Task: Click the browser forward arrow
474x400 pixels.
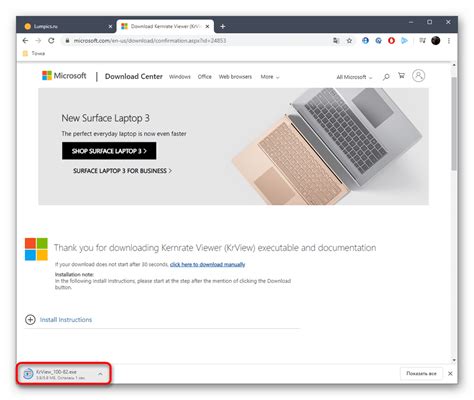Action: [x=38, y=40]
